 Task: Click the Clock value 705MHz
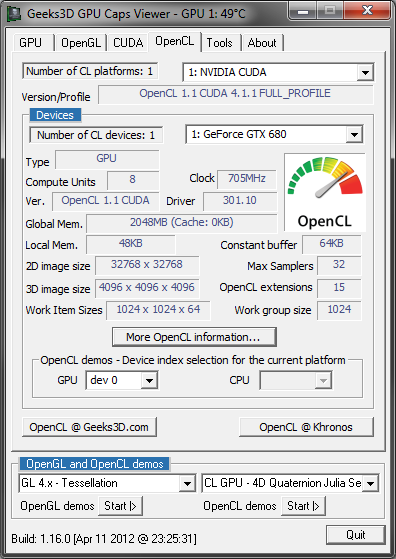[247, 179]
